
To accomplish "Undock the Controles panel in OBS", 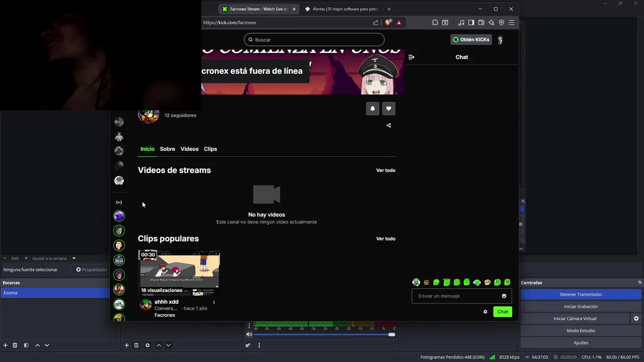I will pyautogui.click(x=639, y=283).
